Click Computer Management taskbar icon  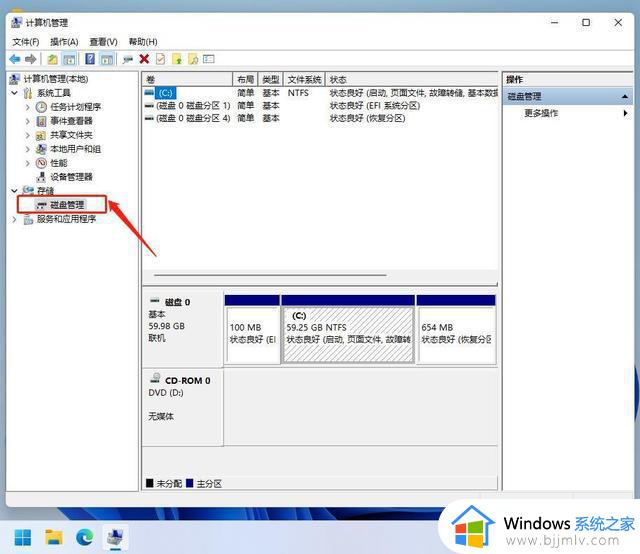[x=116, y=537]
